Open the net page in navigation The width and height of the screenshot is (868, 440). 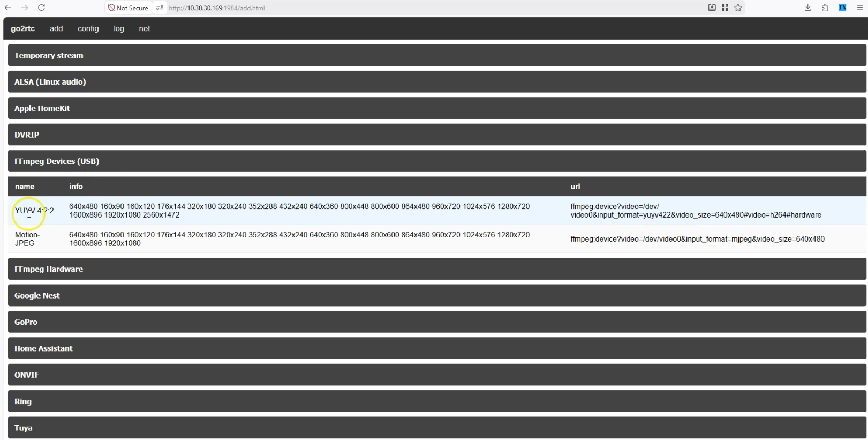(145, 28)
